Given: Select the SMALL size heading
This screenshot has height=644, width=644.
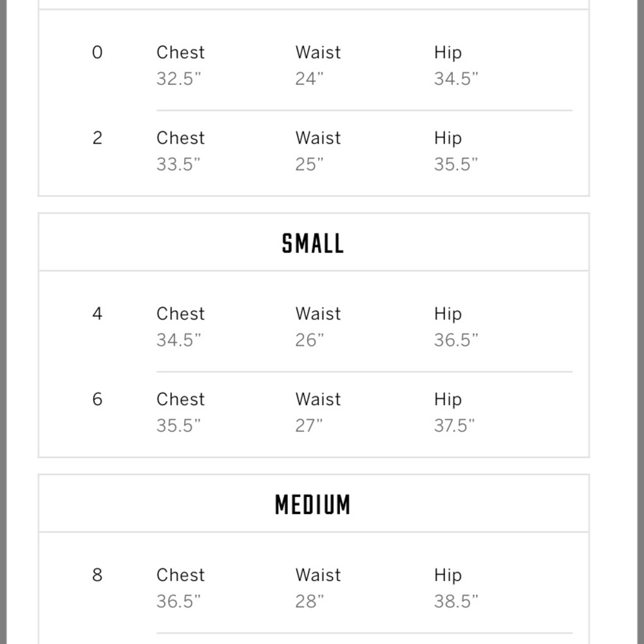Looking at the screenshot, I should (313, 243).
